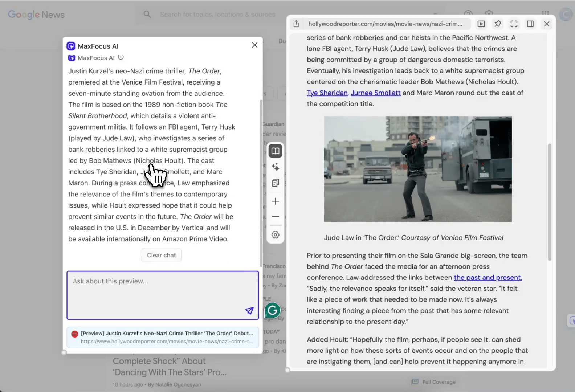Click the Grammarly icon
575x392 pixels.
pyautogui.click(x=272, y=310)
